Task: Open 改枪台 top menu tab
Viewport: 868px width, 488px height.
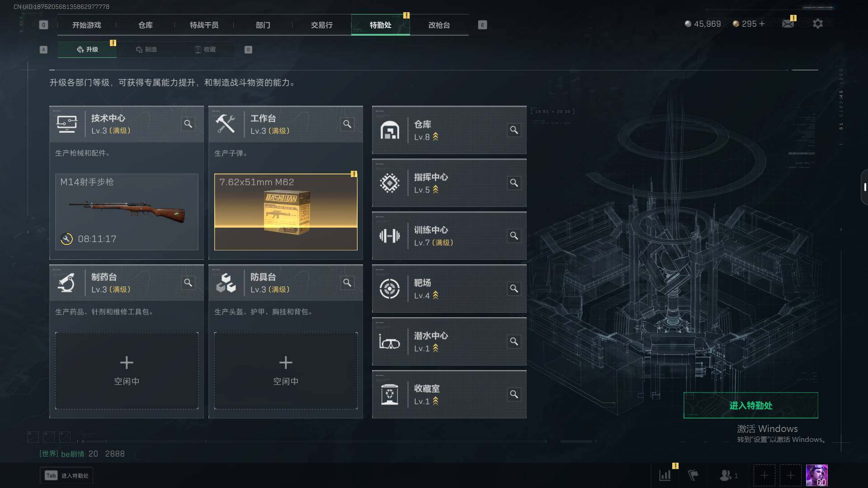Action: [x=439, y=25]
